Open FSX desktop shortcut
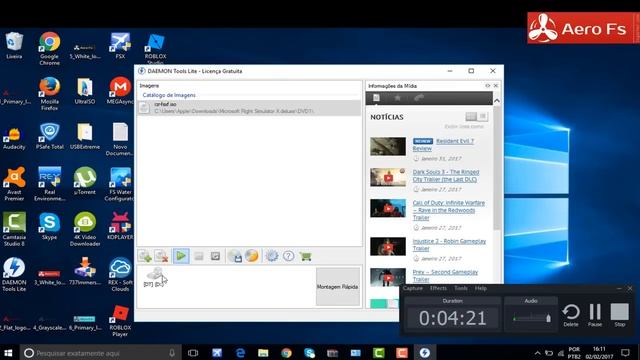Viewport: 640px width, 360px height. 120,46
